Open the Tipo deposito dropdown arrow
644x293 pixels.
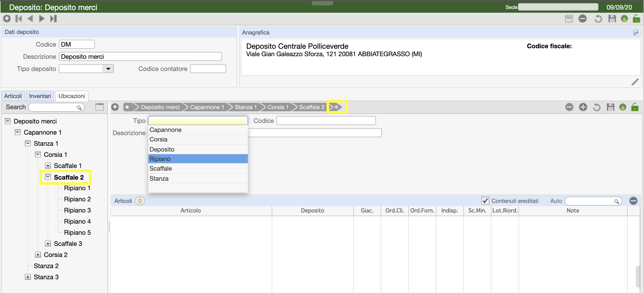108,69
